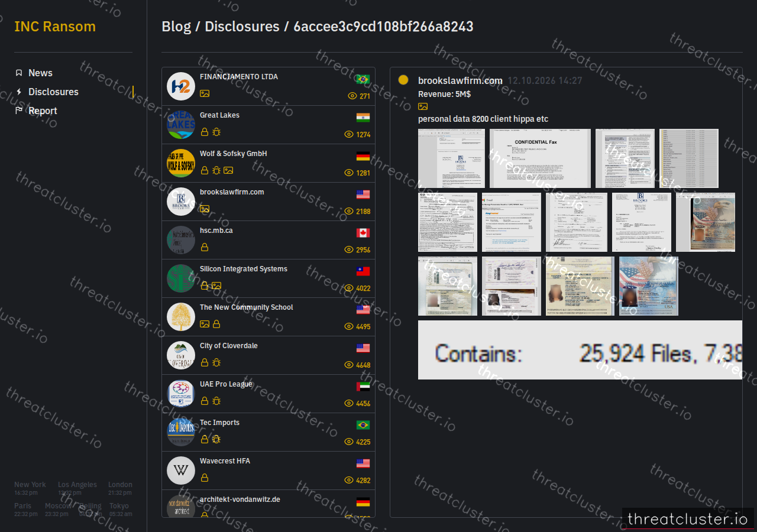Viewport: 757px width, 532px height.
Task: Click the image icon under Wolf & Sofsky
Action: click(x=228, y=170)
